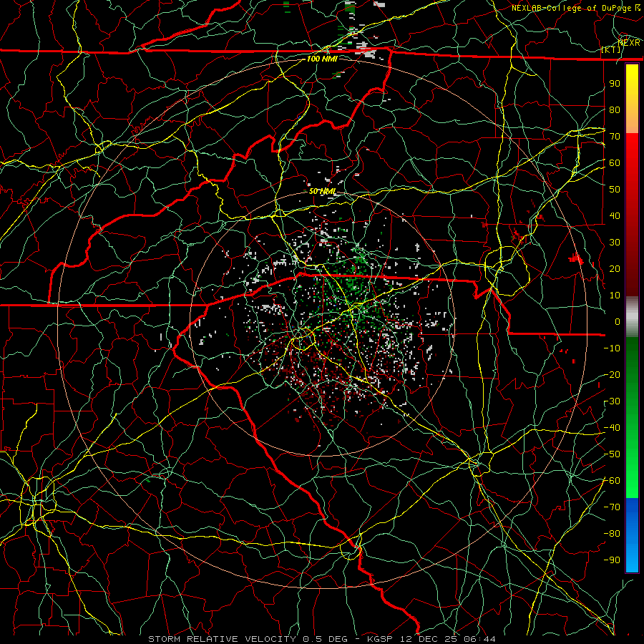Pick the gray zero-velocity segment of the color bar
Viewport: 644px width, 644px height.
pyautogui.click(x=632, y=316)
